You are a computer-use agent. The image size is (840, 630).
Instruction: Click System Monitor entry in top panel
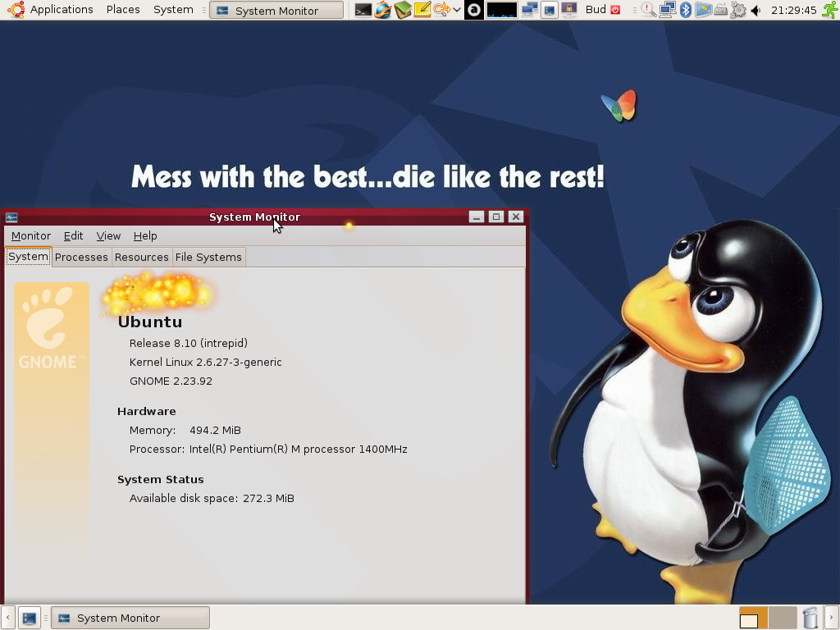pyautogui.click(x=276, y=10)
